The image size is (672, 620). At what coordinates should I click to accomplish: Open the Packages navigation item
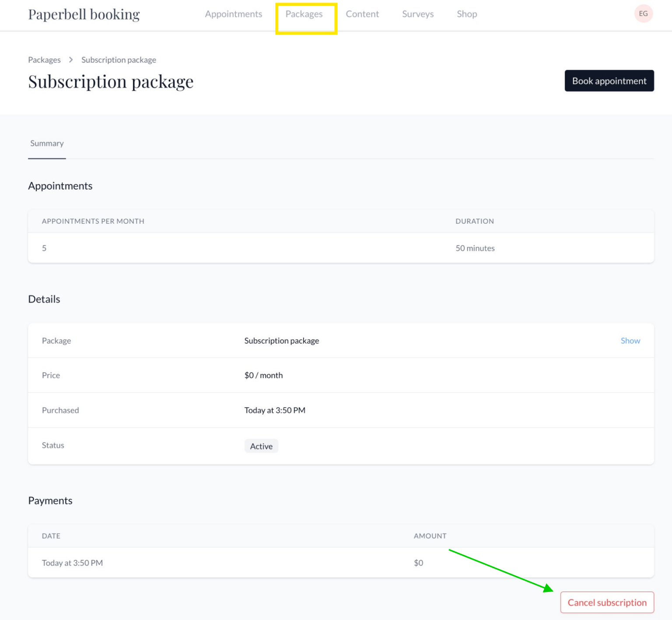pyautogui.click(x=304, y=14)
